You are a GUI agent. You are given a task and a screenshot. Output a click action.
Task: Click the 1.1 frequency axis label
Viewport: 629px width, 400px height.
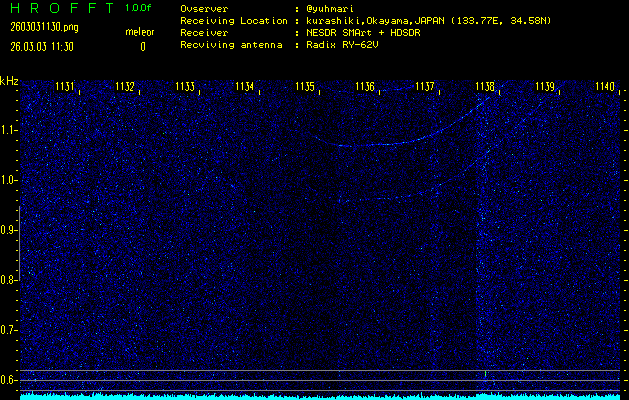pos(9,130)
